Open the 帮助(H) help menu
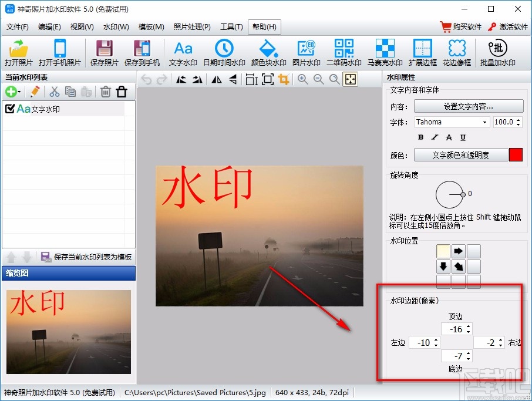This screenshot has height=401, width=532. pos(264,26)
